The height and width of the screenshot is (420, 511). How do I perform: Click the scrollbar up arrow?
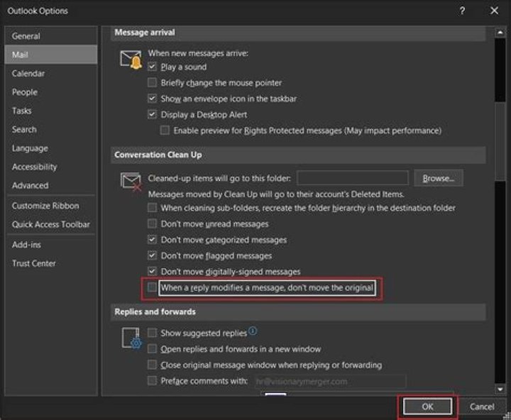(x=500, y=32)
